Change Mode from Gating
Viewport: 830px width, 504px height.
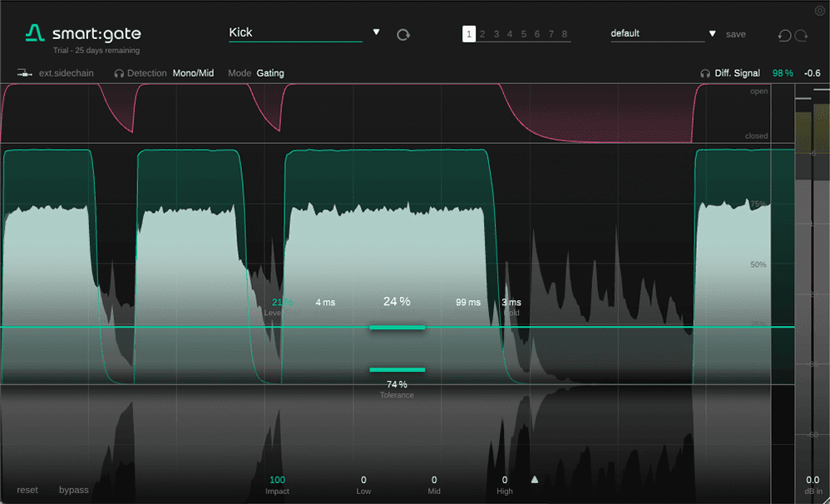pos(270,73)
